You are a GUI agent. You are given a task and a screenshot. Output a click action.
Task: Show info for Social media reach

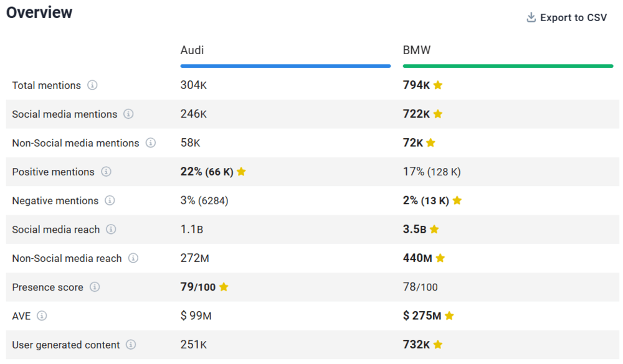pos(111,229)
